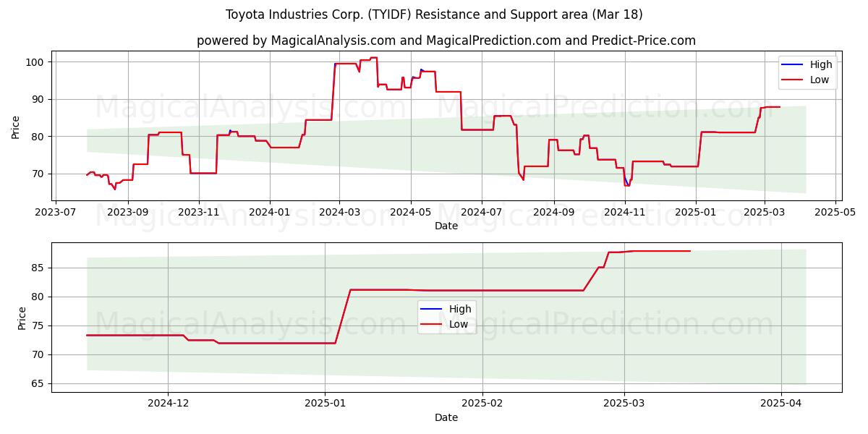Click the '2024-03' tick label
The image size is (868, 434).
(340, 212)
